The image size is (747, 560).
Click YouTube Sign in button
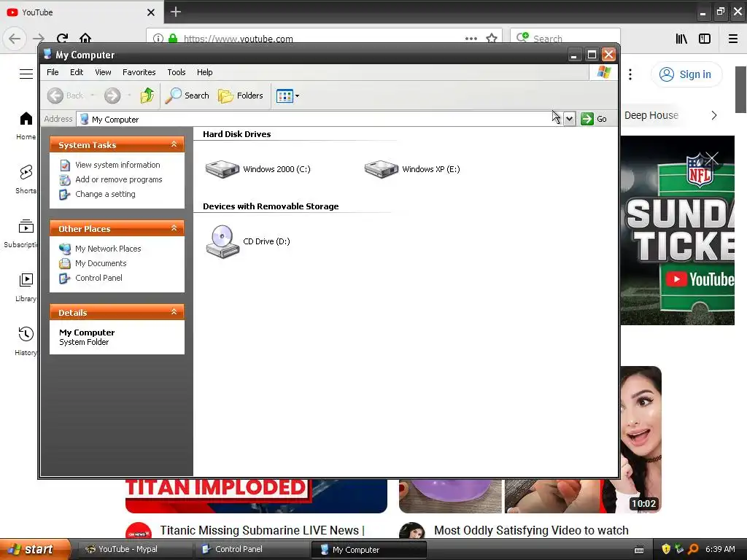pyautogui.click(x=686, y=74)
